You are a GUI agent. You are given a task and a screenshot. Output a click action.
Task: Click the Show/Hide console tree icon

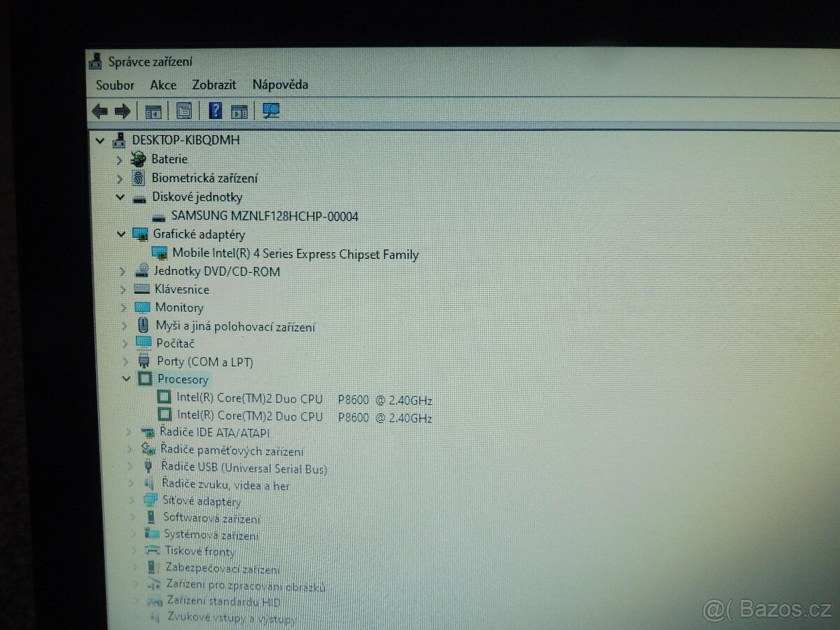[x=153, y=110]
